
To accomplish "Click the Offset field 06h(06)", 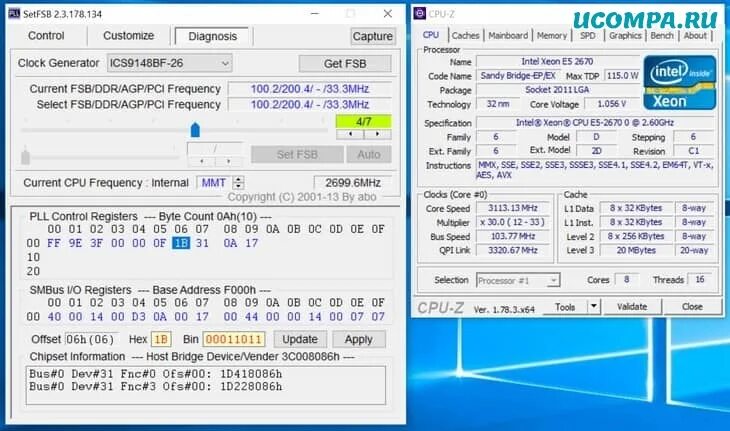I will pyautogui.click(x=92, y=339).
